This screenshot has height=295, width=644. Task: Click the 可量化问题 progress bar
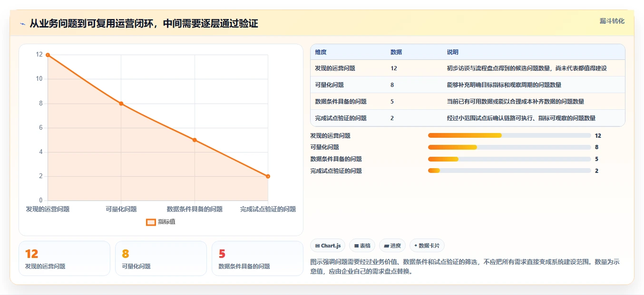509,147
